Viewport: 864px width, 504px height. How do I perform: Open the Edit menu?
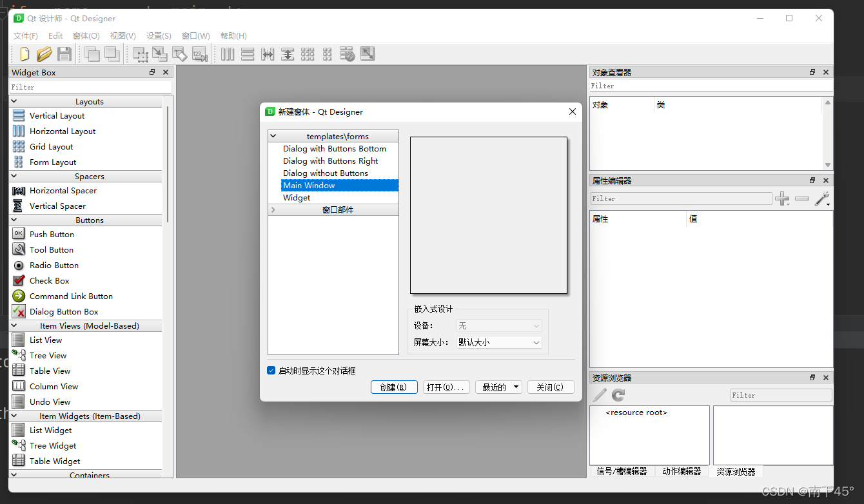tap(55, 36)
